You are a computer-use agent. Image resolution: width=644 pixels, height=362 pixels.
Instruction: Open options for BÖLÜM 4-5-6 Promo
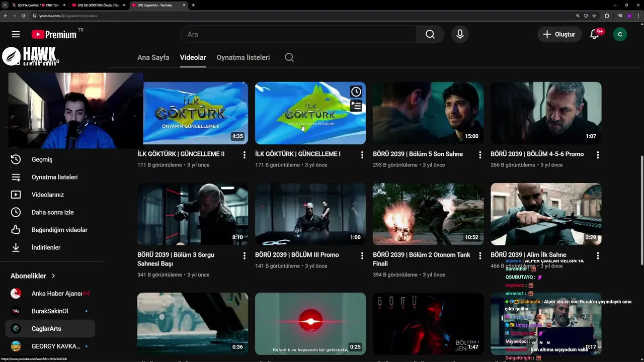click(598, 155)
